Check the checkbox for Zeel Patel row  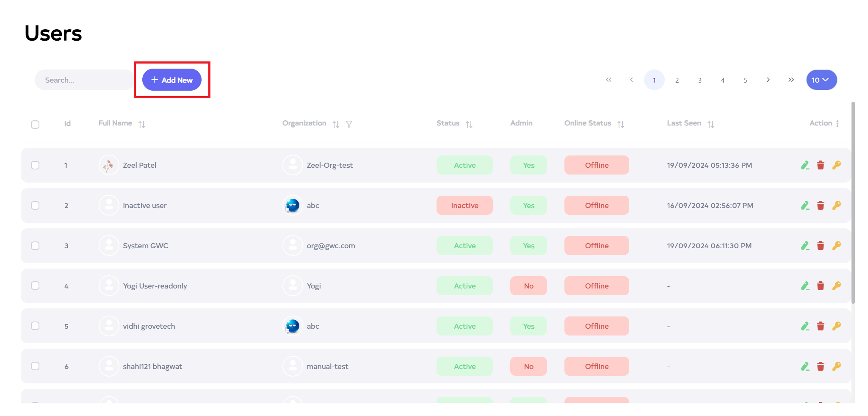coord(35,165)
